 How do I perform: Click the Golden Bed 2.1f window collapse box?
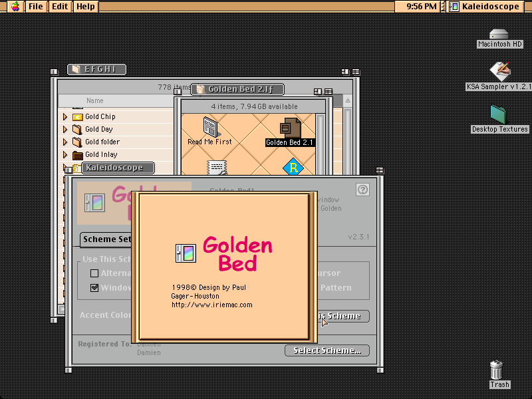click(329, 92)
